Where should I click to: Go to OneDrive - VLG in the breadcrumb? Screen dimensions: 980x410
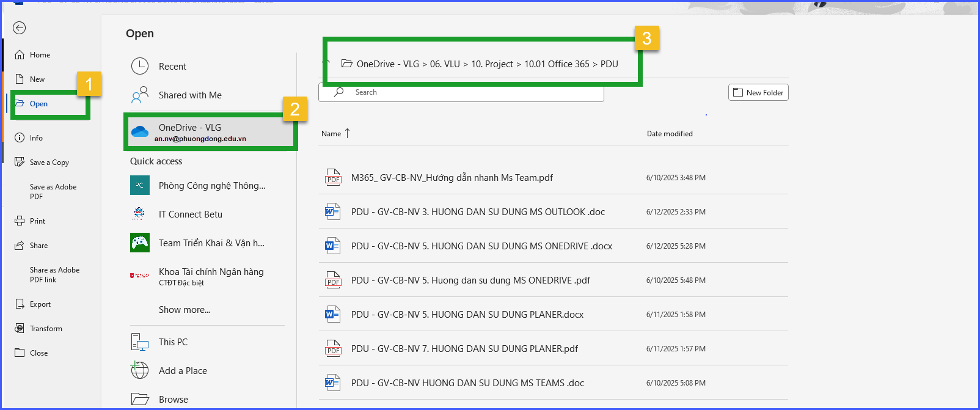388,64
